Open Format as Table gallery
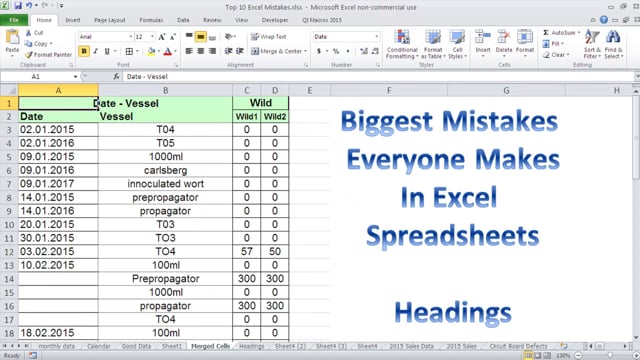The width and height of the screenshot is (640, 360). click(433, 44)
